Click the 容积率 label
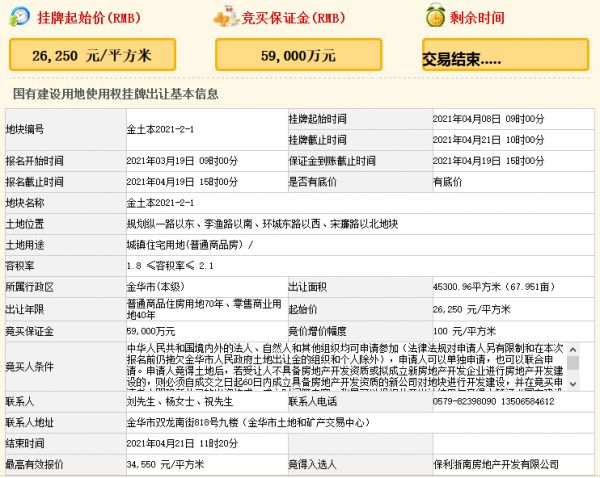 tap(20, 266)
